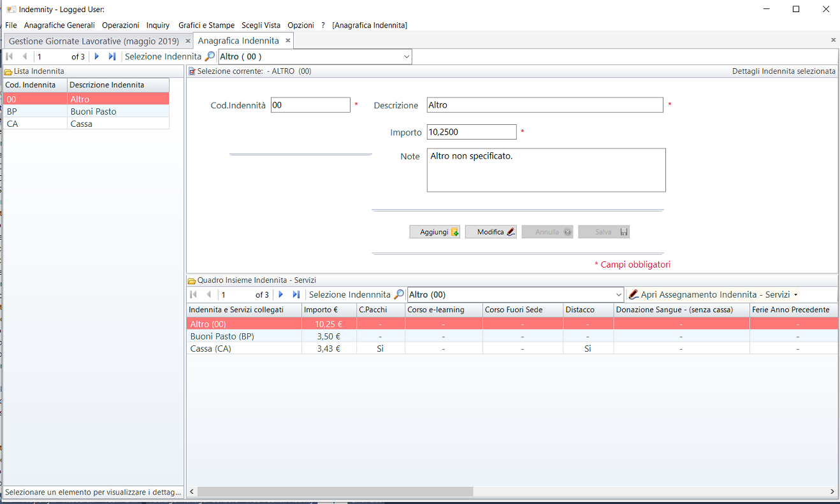Click magnifier icon beside Selezione Indennnita lower panel
The image size is (840, 504).
pyautogui.click(x=399, y=294)
